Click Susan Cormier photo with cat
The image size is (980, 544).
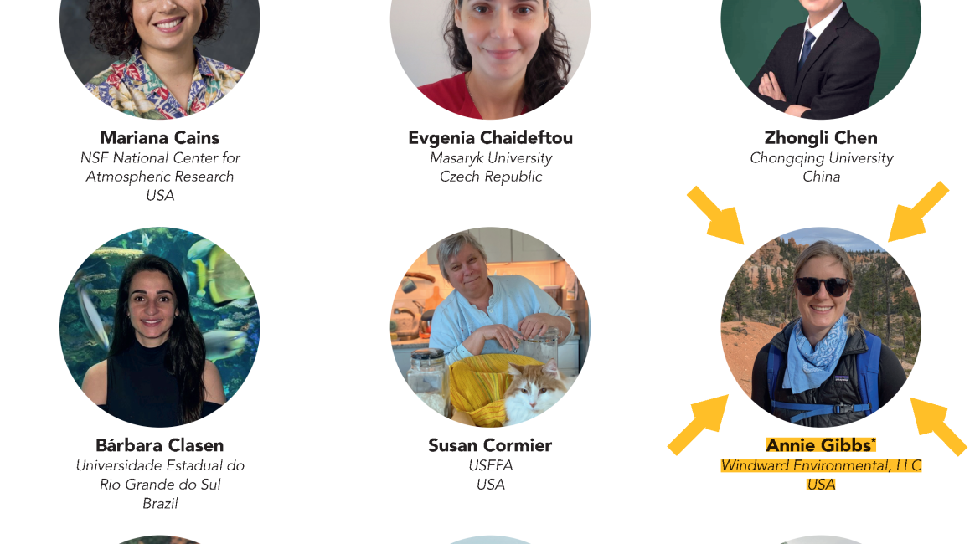490,327
